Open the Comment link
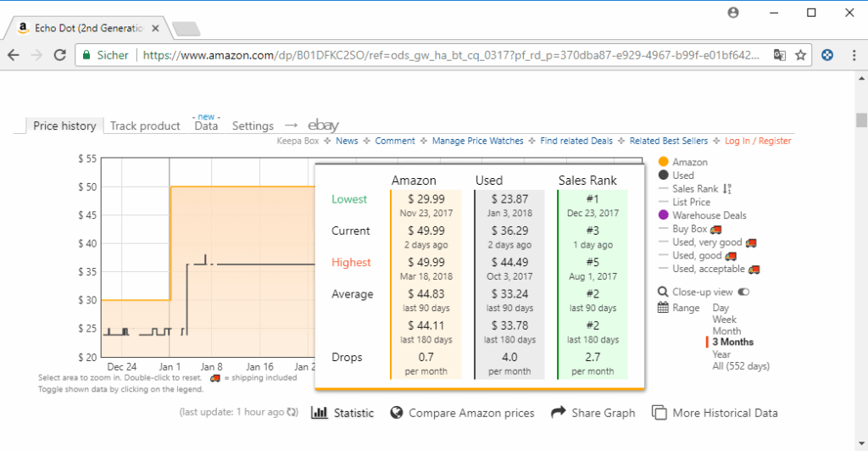Viewport: 868px width, 451px height. (395, 141)
